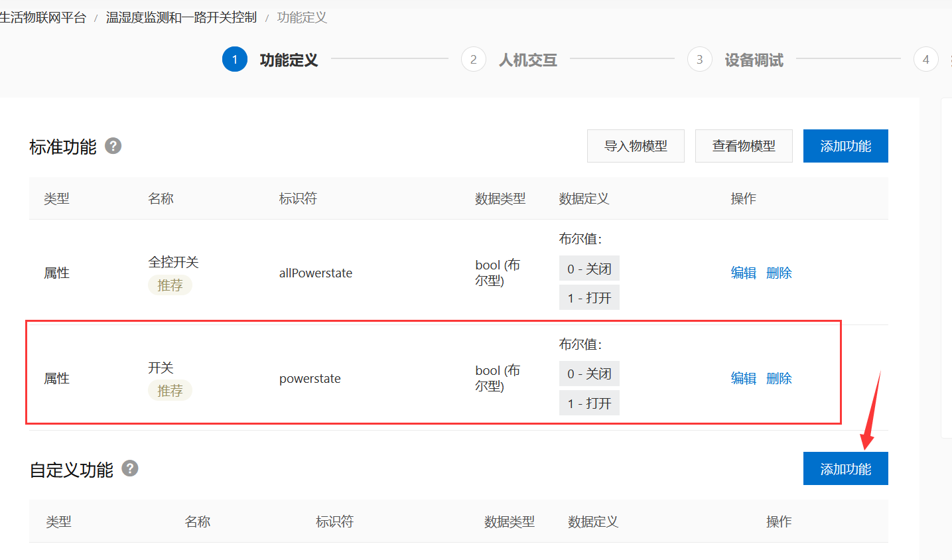952x560 pixels.
Task: Delete the powerstate property row
Action: coord(779,378)
